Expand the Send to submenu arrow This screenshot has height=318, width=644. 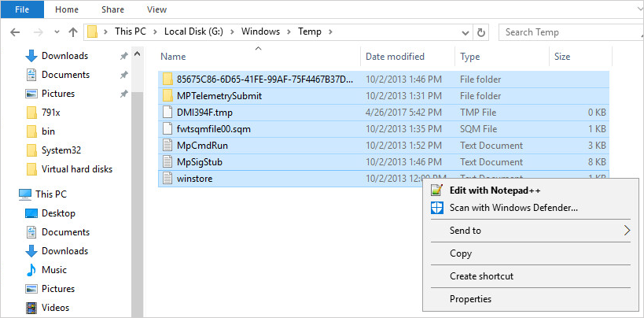click(627, 231)
